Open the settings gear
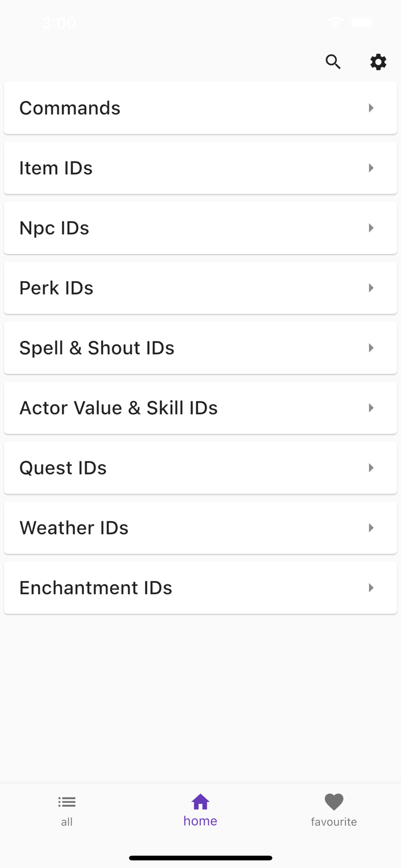Viewport: 401px width, 868px height. click(x=378, y=62)
